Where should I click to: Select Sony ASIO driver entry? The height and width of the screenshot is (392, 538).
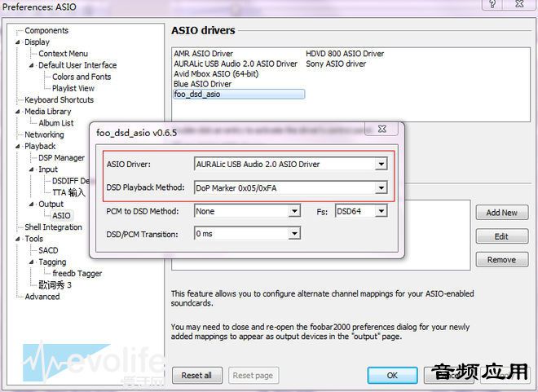(x=336, y=64)
